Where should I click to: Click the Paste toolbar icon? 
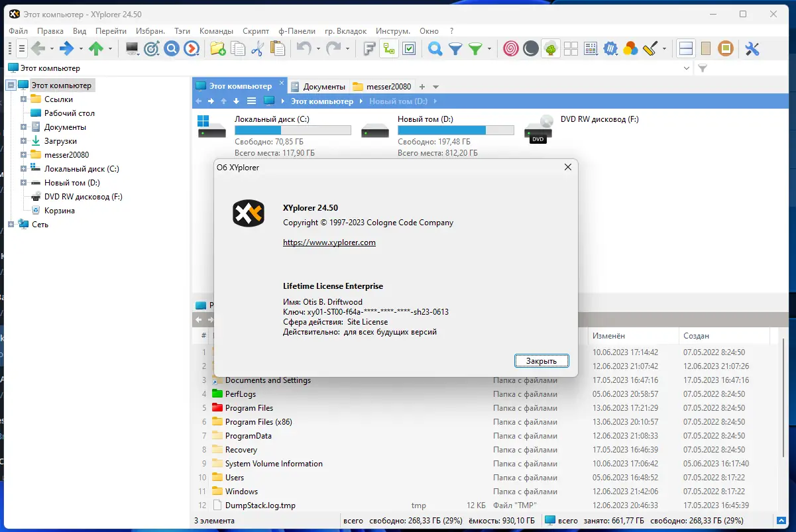pyautogui.click(x=278, y=48)
